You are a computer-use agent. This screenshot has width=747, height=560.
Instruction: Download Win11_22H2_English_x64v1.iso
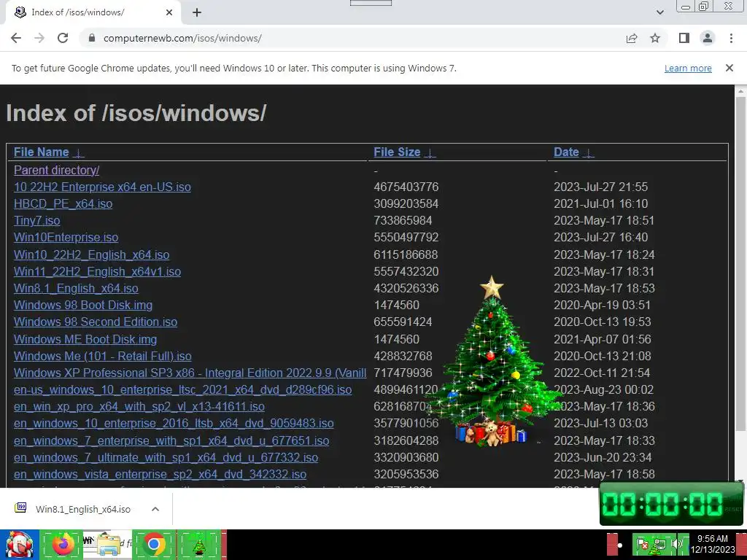(x=97, y=271)
